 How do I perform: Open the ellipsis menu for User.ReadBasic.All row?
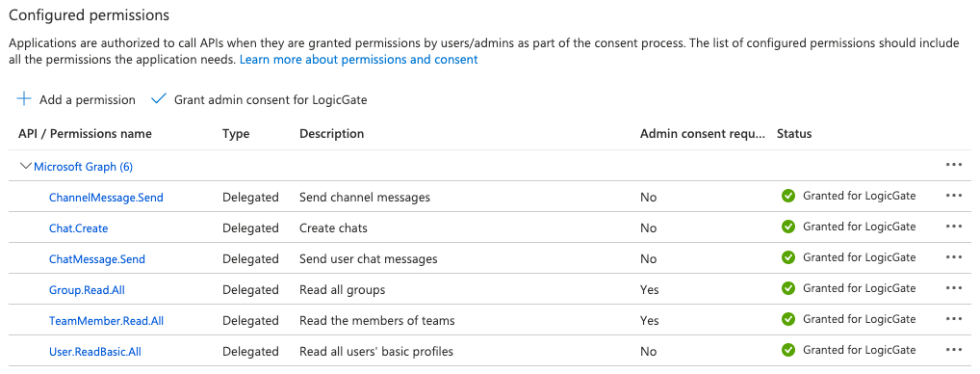point(954,350)
